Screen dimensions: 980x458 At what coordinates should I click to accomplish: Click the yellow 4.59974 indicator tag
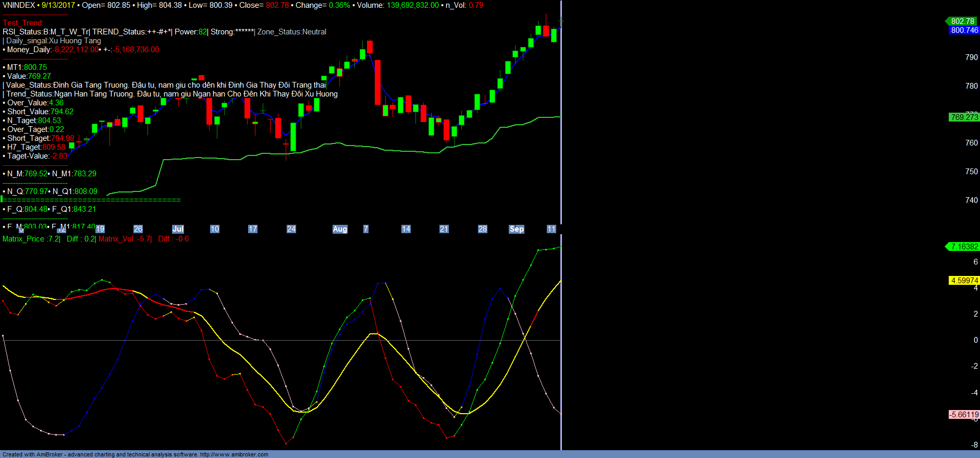coord(964,281)
